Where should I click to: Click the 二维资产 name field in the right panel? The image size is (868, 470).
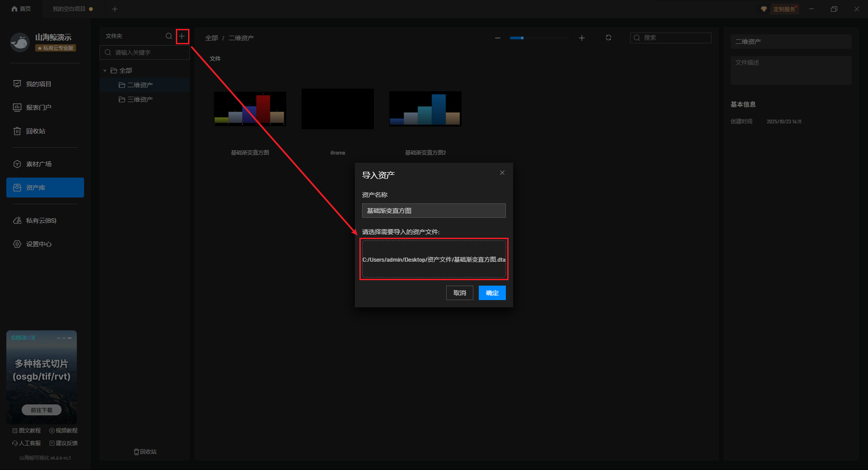point(791,42)
